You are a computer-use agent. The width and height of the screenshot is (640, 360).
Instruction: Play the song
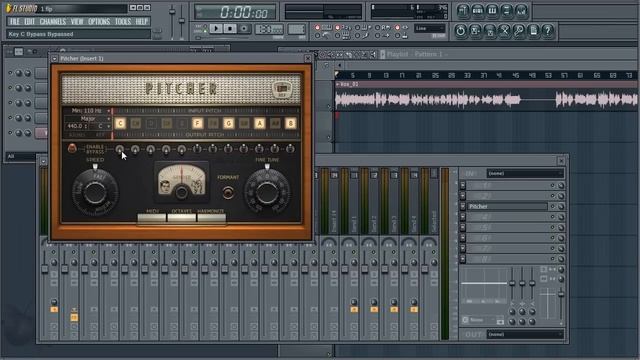[216, 29]
